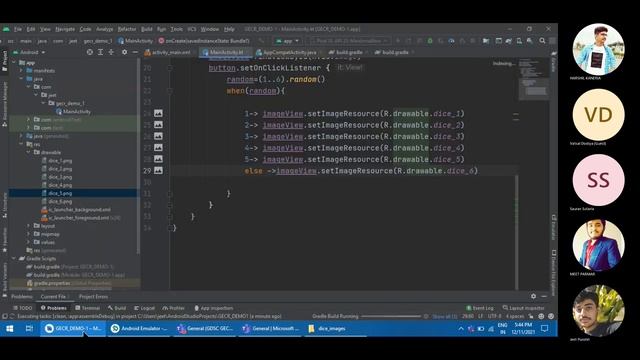Click Sync Project with Gradle elephant icon
The width and height of the screenshot is (640, 360).
(x=509, y=41)
